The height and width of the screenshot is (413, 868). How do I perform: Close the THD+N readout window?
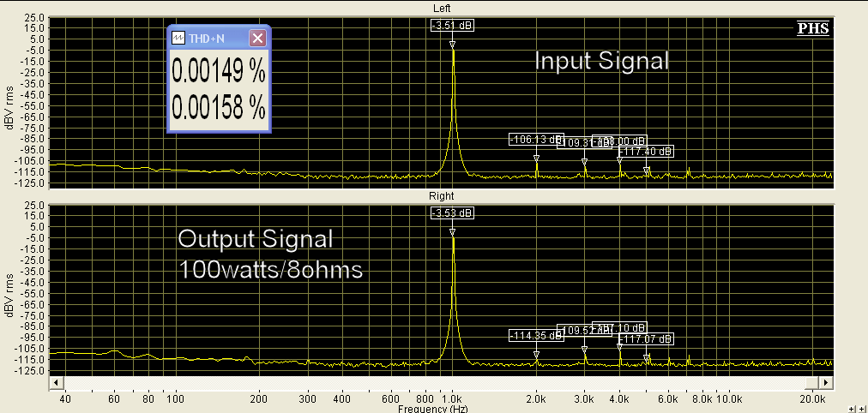point(258,38)
